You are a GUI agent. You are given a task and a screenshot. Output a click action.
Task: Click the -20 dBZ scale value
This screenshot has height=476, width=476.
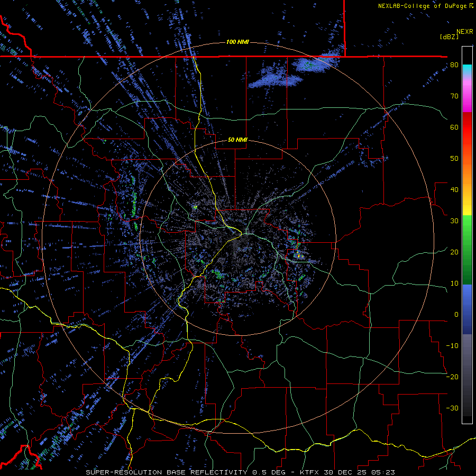click(452, 377)
